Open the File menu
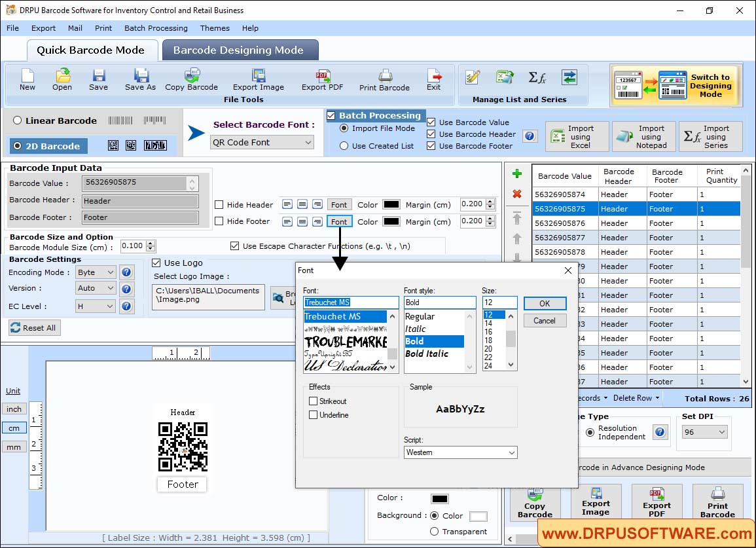 [12, 28]
